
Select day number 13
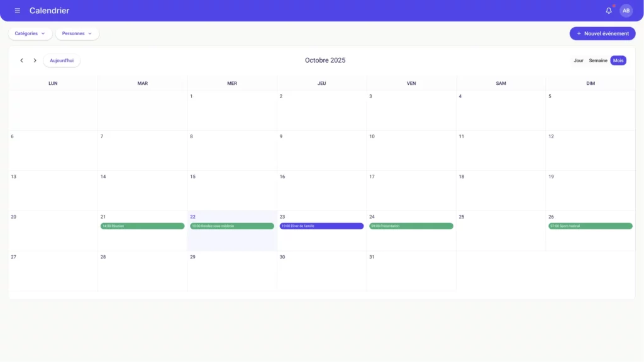(x=14, y=177)
